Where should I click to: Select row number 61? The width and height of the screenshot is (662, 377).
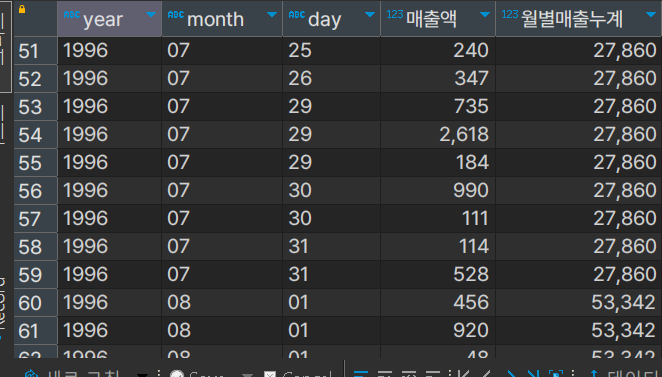pos(35,331)
